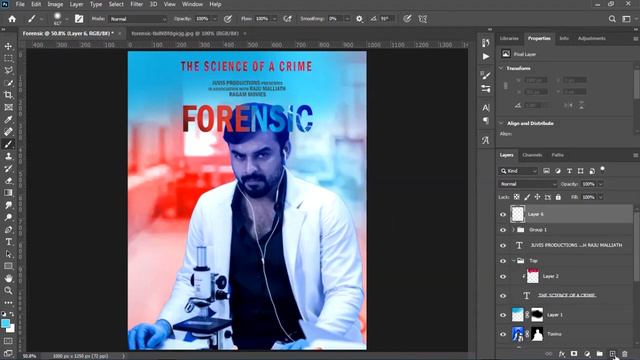This screenshot has height=360, width=640.
Task: Toggle airbrush-style build-up effect
Action: tap(287, 19)
